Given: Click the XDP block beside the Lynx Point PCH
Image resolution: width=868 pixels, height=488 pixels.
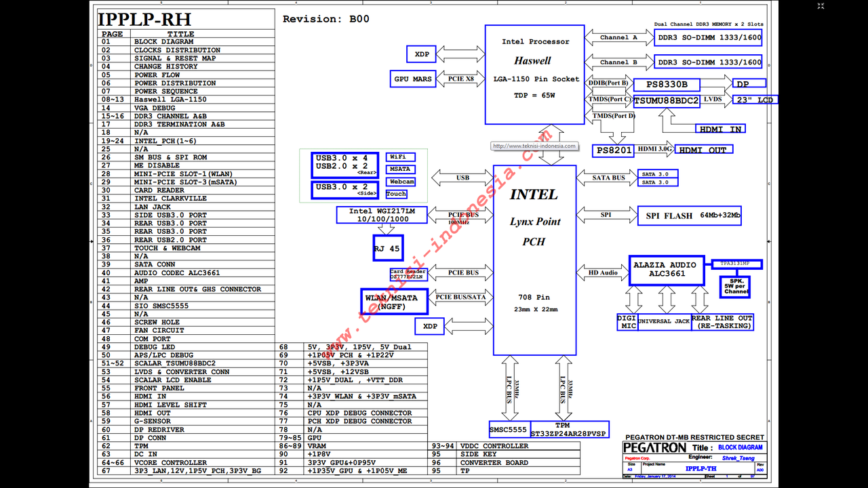Looking at the screenshot, I should point(430,327).
